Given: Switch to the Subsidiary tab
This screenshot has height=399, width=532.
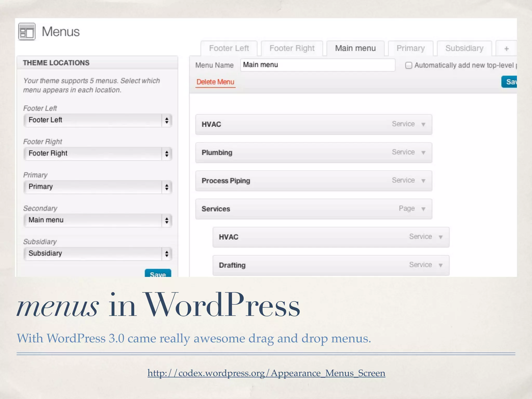Looking at the screenshot, I should click(464, 48).
